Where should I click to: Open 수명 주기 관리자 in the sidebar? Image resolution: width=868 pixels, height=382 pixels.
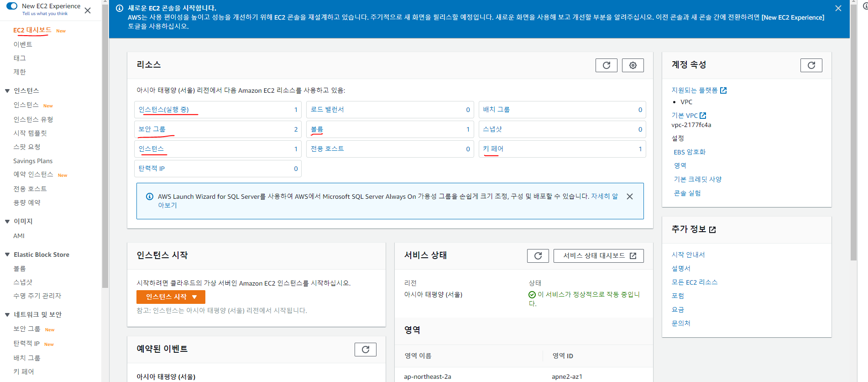37,296
